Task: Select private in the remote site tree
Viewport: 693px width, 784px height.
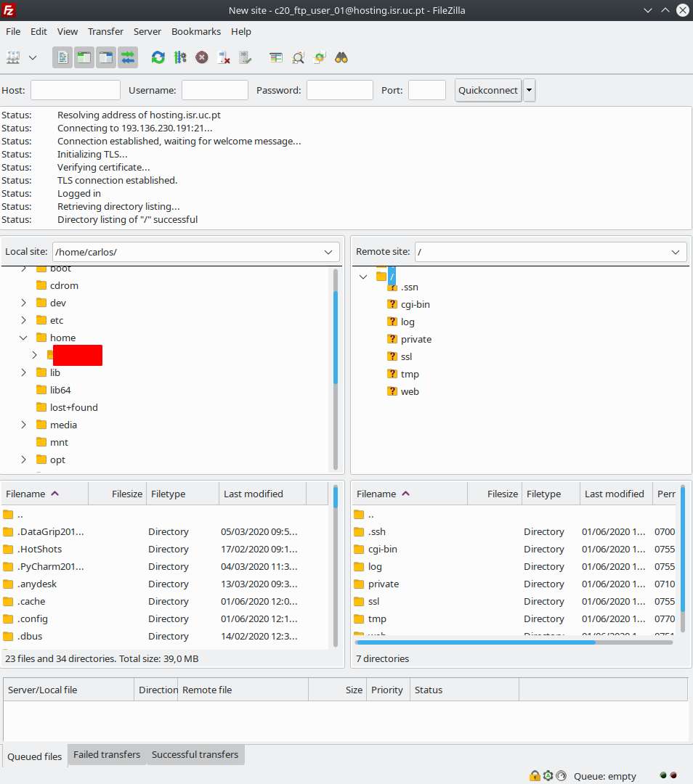Action: (416, 340)
